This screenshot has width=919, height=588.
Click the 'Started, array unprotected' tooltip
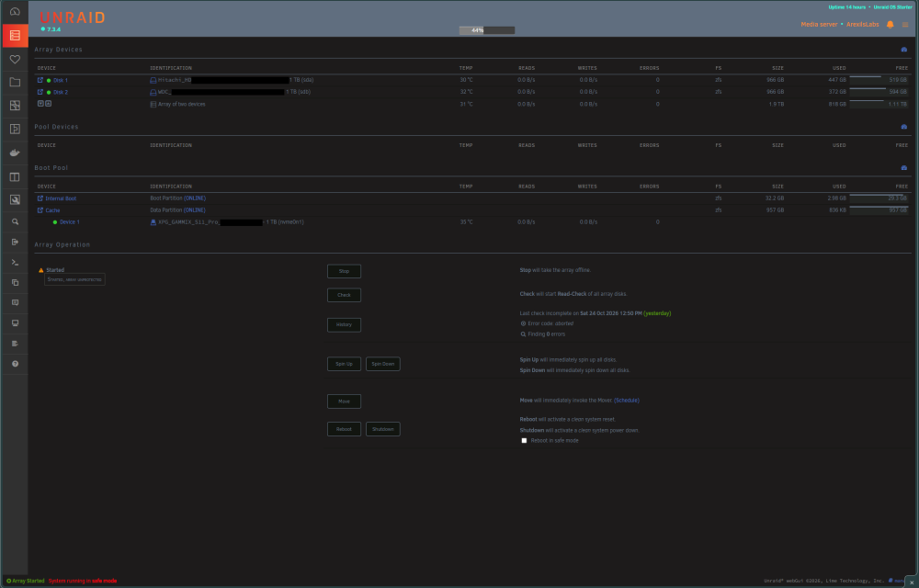[75, 280]
